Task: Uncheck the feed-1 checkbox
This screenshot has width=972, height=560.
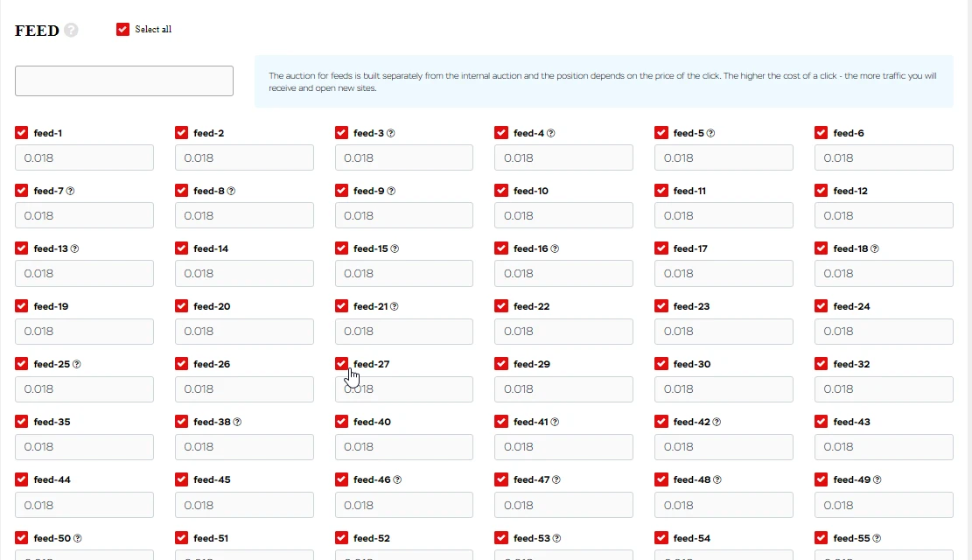Action: pos(22,133)
